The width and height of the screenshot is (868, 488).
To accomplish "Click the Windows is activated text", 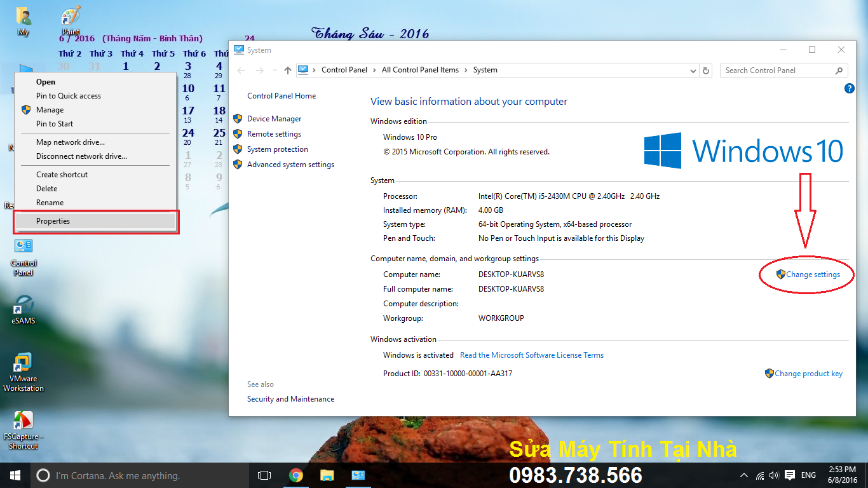I will (x=418, y=355).
